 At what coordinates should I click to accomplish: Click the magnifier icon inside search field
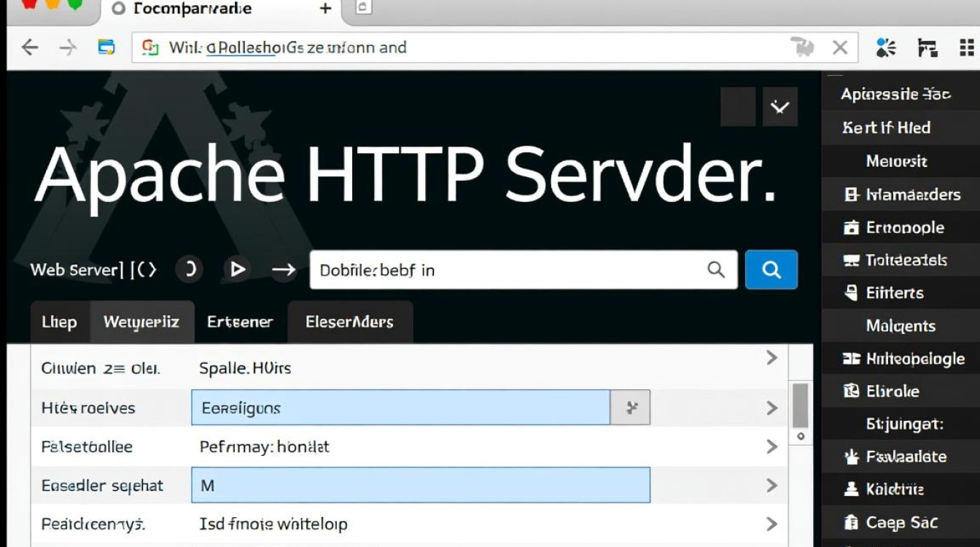click(x=716, y=270)
